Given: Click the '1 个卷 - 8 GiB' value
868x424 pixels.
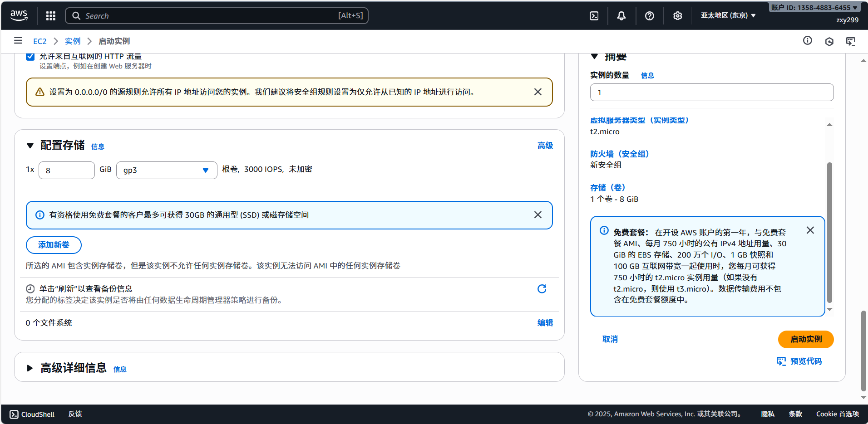Looking at the screenshot, I should point(614,199).
